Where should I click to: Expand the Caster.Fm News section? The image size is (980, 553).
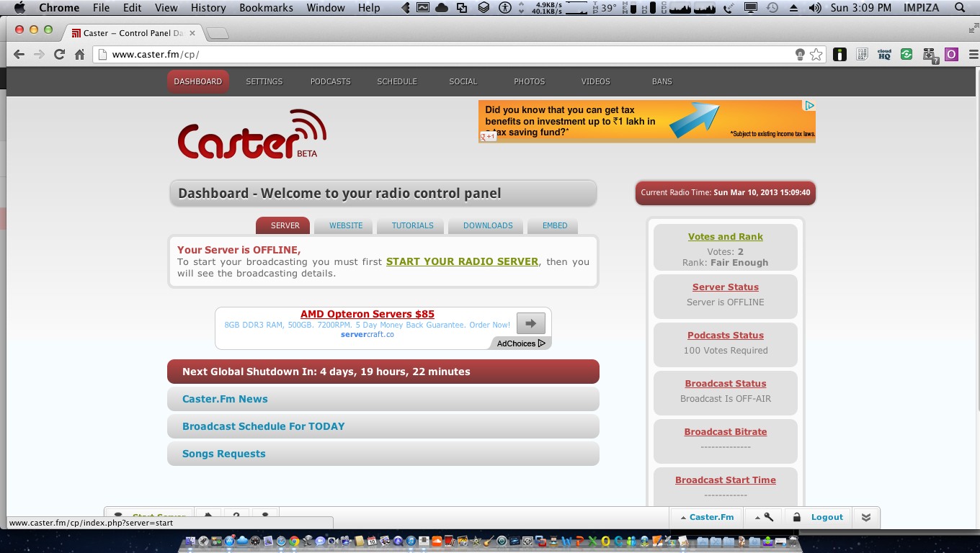(x=383, y=399)
